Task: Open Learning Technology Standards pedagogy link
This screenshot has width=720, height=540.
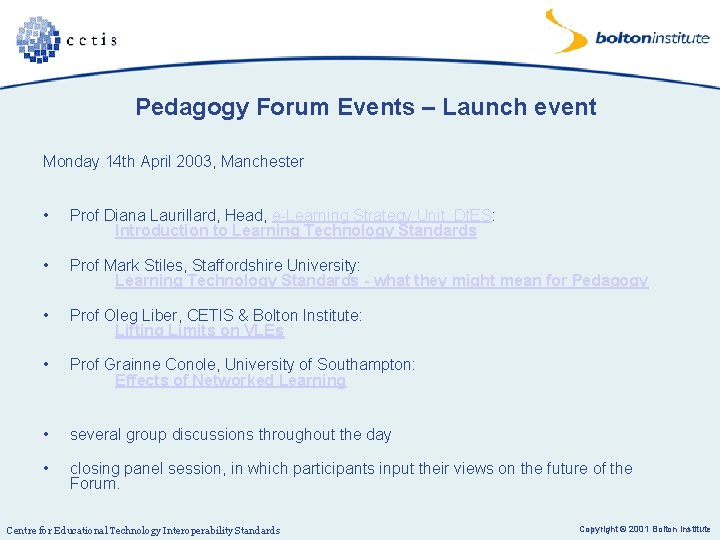Action: click(x=382, y=280)
